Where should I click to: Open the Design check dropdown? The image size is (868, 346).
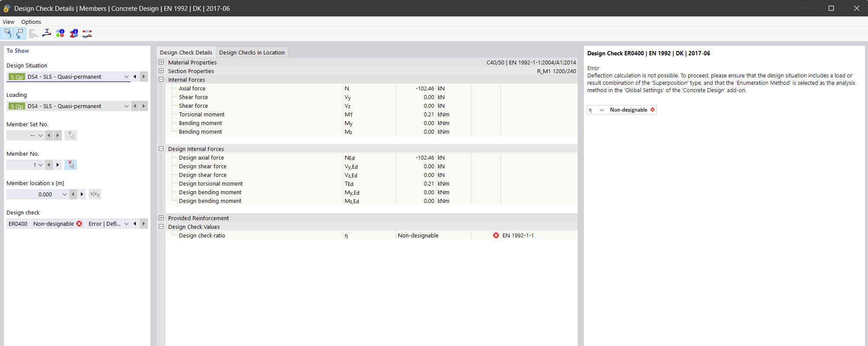pos(126,224)
